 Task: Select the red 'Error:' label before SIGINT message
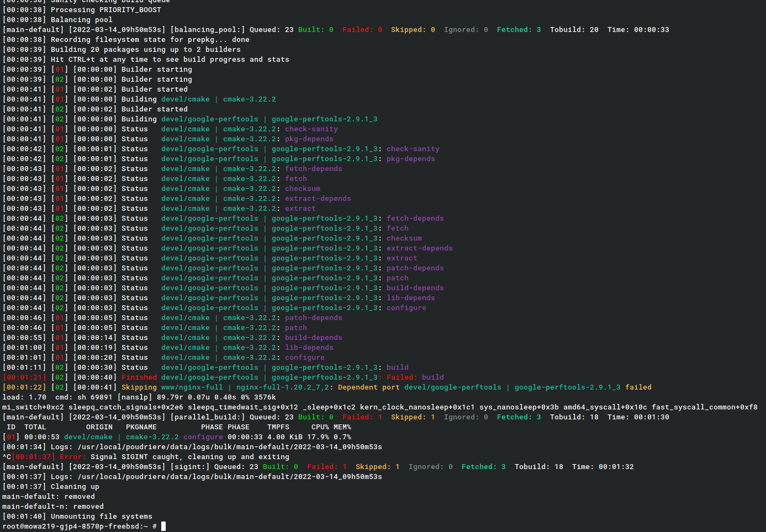pos(73,457)
